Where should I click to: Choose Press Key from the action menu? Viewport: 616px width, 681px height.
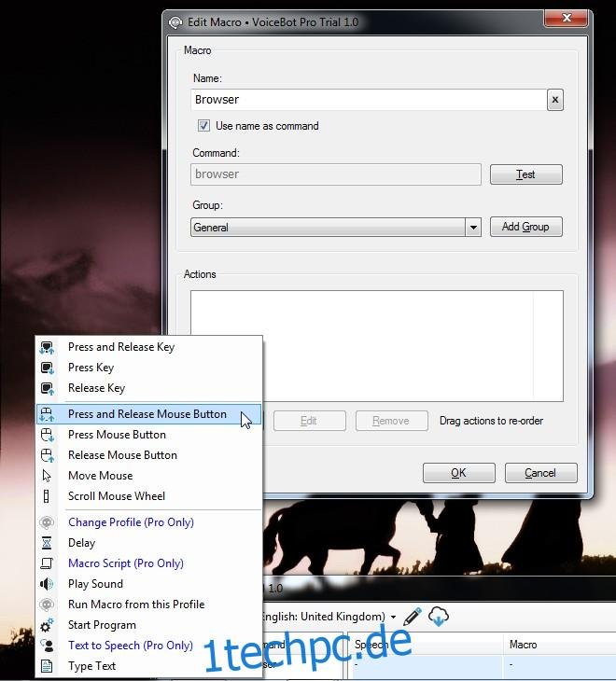[x=149, y=368]
